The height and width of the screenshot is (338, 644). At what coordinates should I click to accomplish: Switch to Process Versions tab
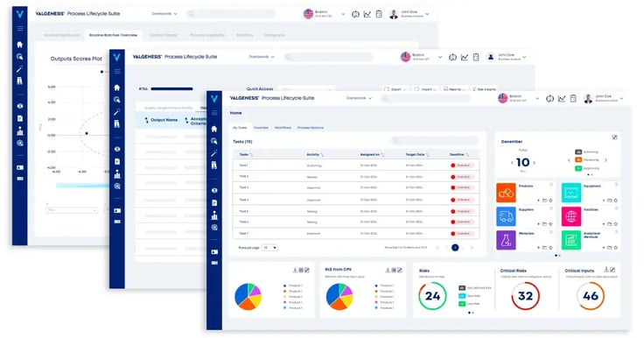311,128
